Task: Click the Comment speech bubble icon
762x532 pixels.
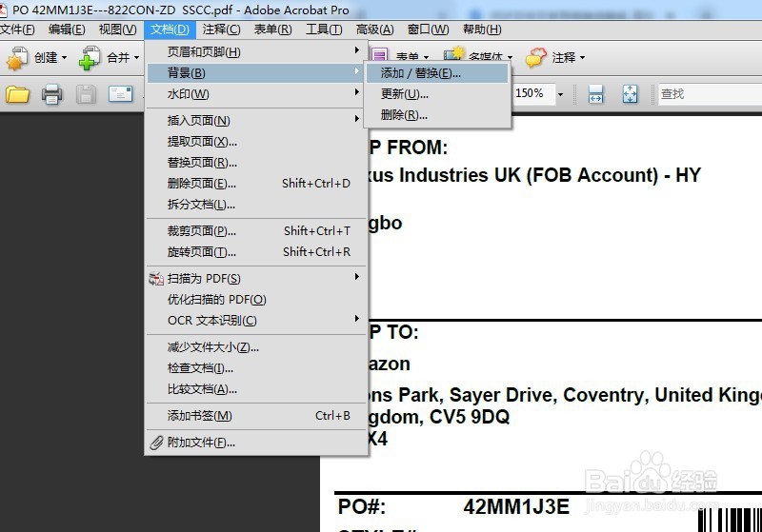Action: 536,57
